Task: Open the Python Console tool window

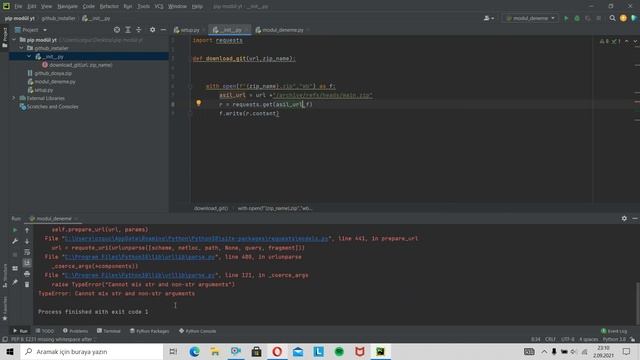Action: click(x=198, y=331)
